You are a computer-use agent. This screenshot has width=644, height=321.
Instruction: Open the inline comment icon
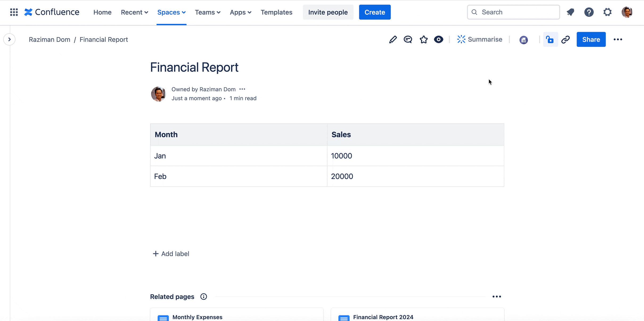(x=408, y=39)
